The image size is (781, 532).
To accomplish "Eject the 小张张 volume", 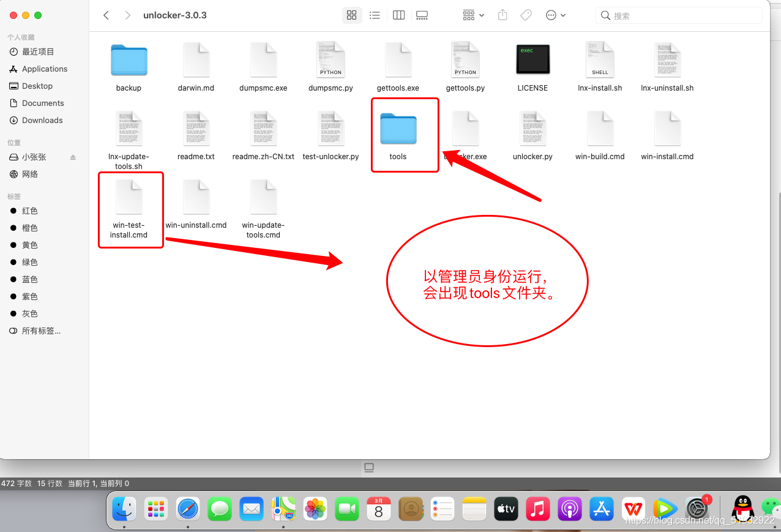I will (73, 157).
